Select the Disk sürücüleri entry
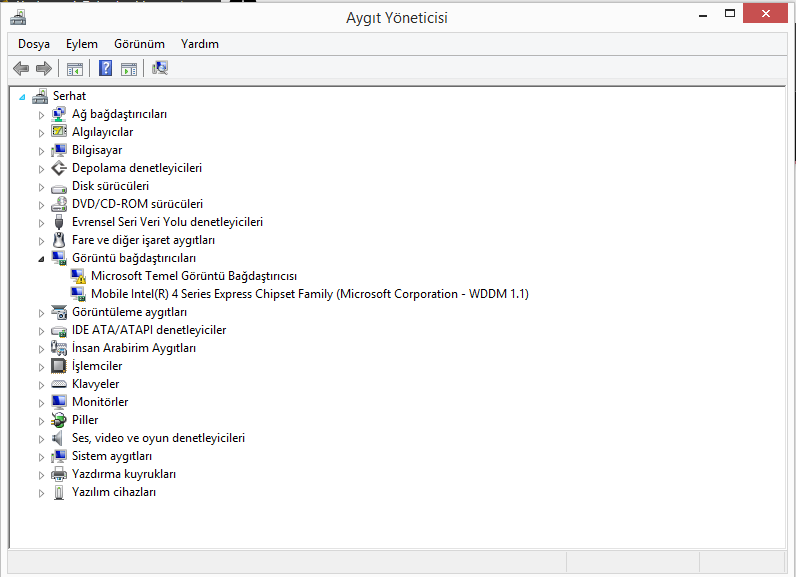This screenshot has width=796, height=577. click(110, 186)
